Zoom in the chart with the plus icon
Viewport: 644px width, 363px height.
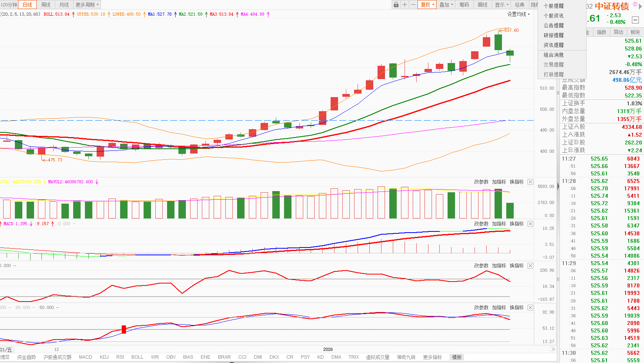tap(405, 5)
